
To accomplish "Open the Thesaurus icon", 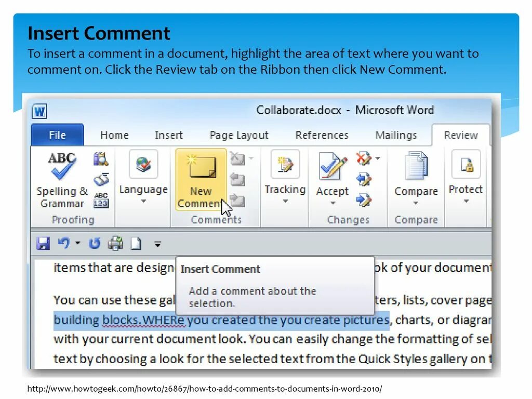I will pos(101,180).
